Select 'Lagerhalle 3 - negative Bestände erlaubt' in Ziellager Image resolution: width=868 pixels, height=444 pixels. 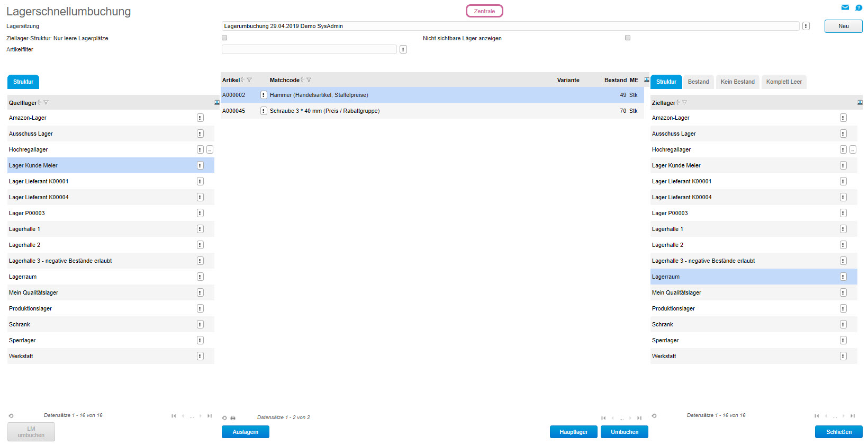[x=754, y=261]
